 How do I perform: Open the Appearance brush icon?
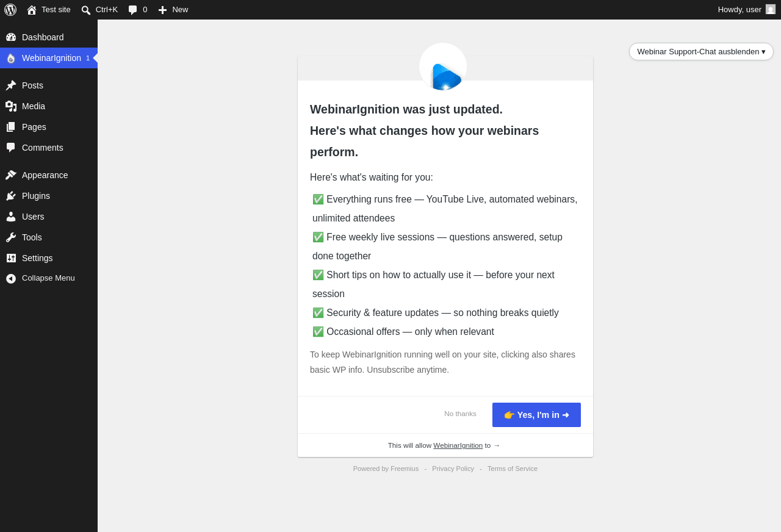pos(11,175)
